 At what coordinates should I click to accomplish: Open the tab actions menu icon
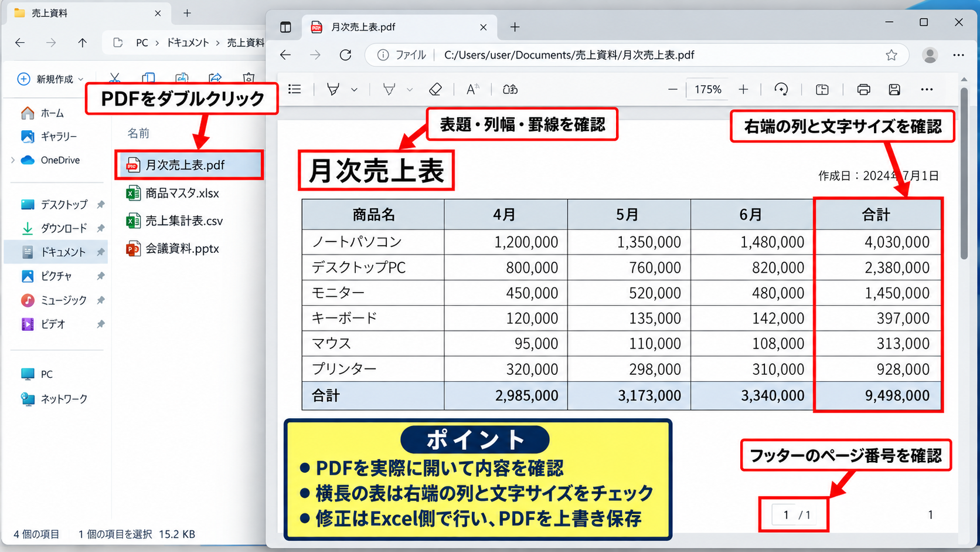(285, 27)
